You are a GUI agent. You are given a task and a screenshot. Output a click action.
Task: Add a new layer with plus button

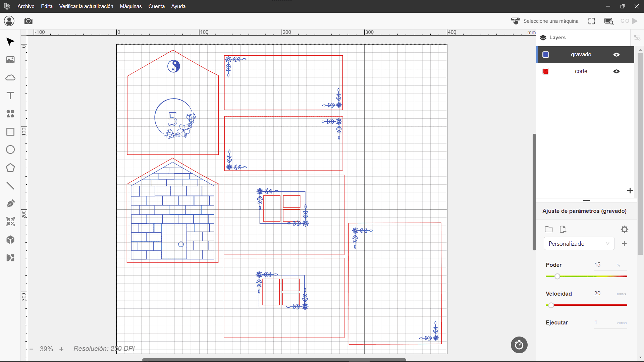(x=630, y=191)
